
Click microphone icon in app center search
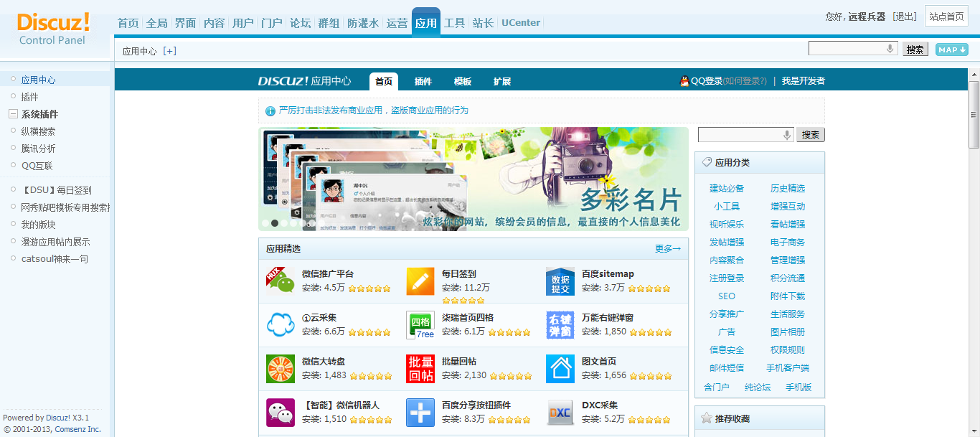[x=787, y=135]
